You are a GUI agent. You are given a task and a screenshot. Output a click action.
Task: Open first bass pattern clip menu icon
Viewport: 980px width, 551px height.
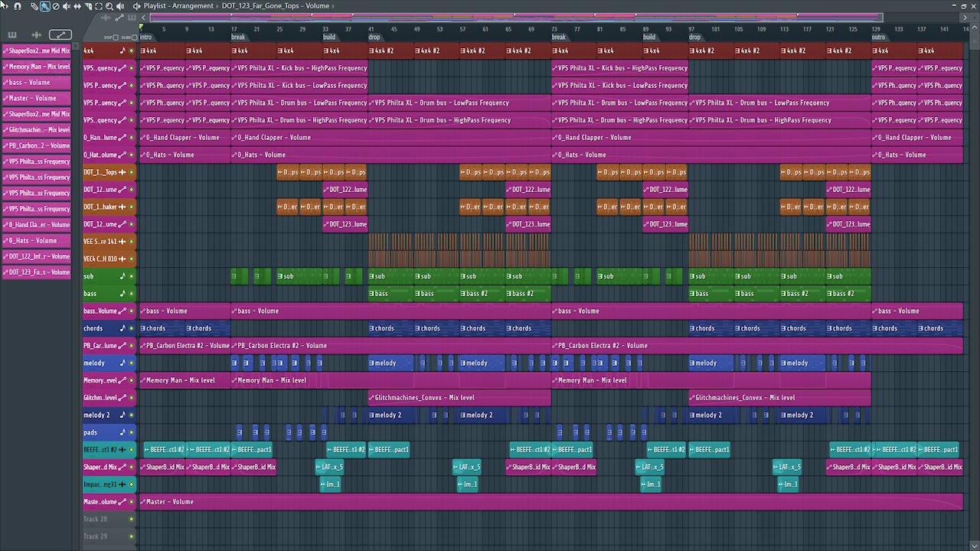click(x=372, y=294)
